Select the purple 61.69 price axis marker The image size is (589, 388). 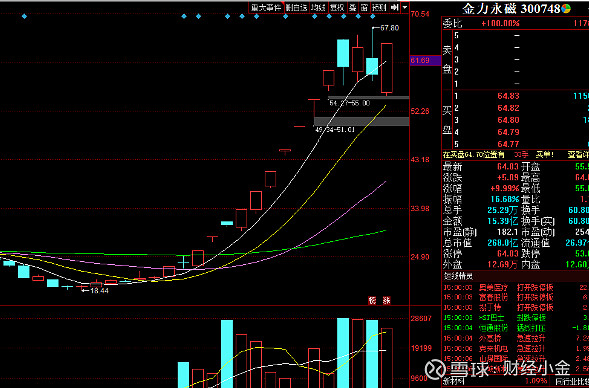pyautogui.click(x=425, y=60)
